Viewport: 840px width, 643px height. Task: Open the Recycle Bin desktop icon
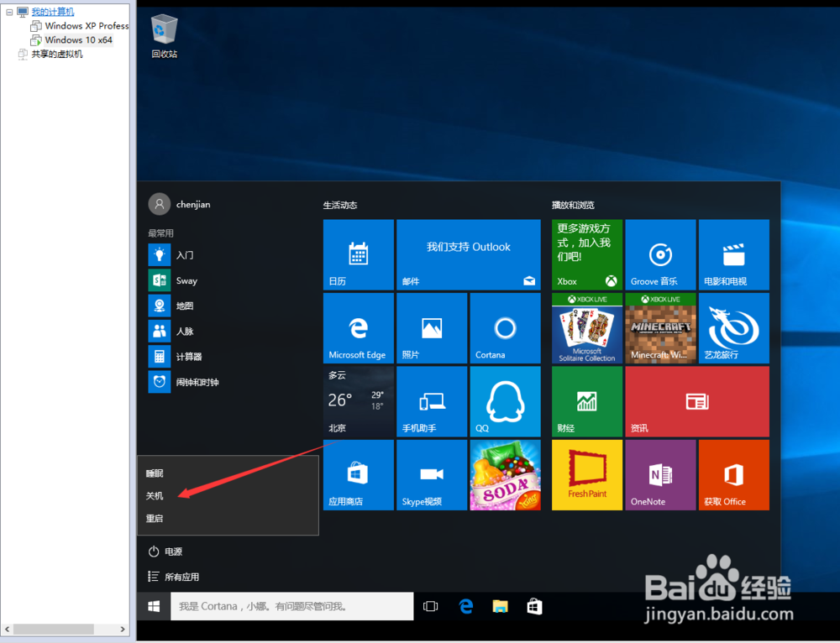(164, 36)
